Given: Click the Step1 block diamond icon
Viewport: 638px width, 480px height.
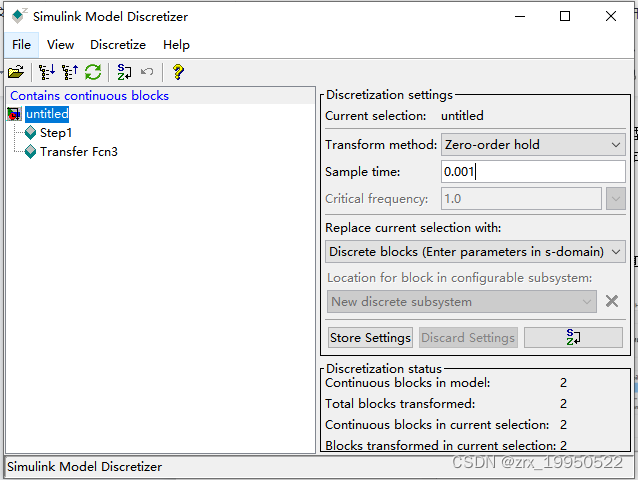Looking at the screenshot, I should point(31,133).
